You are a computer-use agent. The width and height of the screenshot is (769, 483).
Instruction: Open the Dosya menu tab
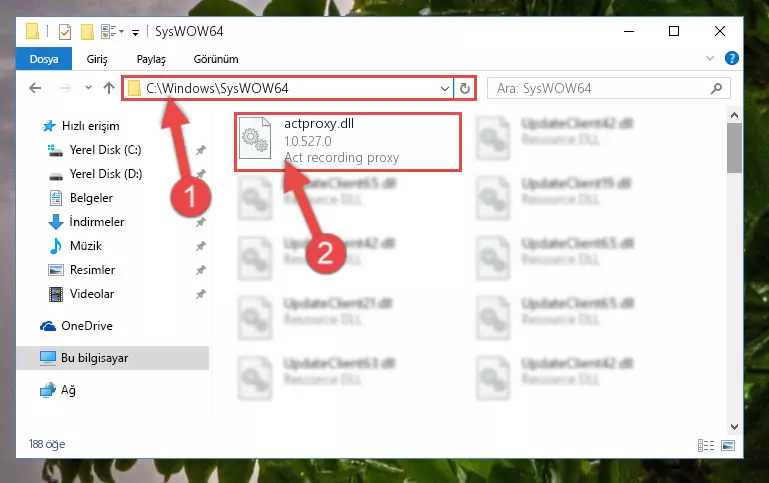click(44, 59)
